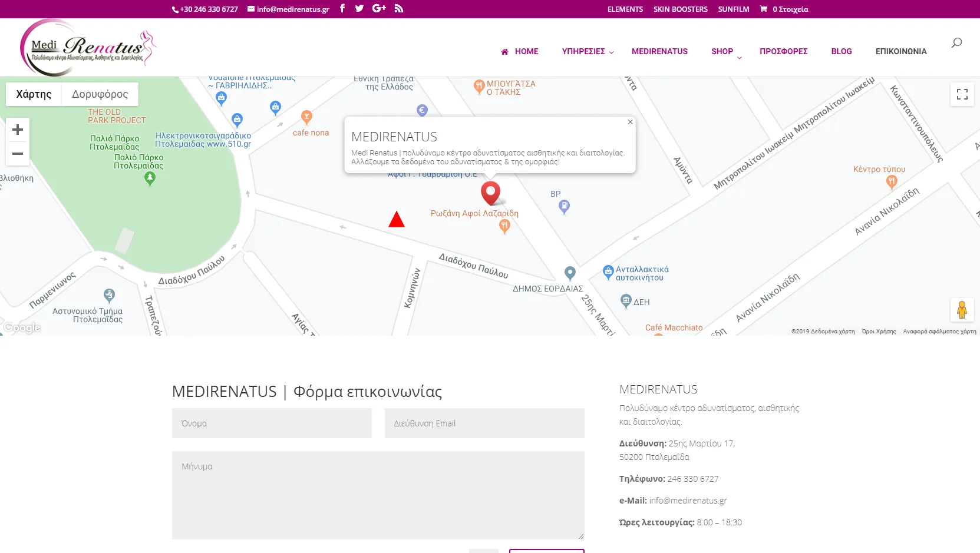Click the ΔΕΗ map pin
Image resolution: width=980 pixels, height=553 pixels.
click(626, 302)
